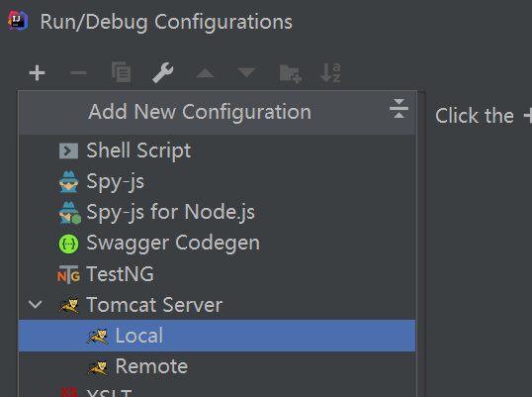This screenshot has width=532, height=397.
Task: Click the minus Remove Configuration icon
Action: pos(78,73)
